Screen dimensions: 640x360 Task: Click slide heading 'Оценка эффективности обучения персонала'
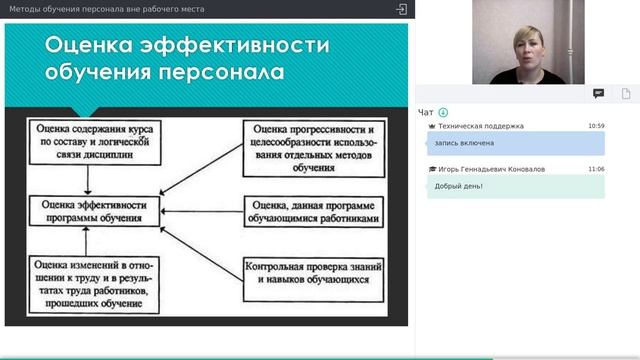point(187,58)
